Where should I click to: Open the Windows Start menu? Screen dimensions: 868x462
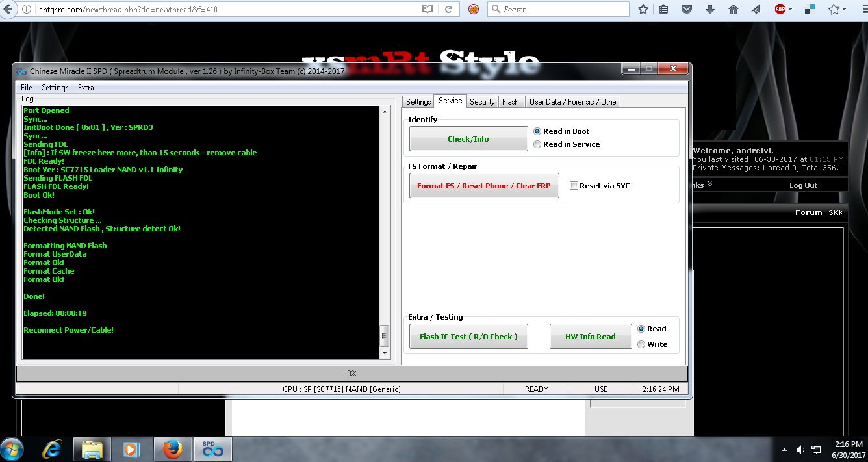(x=12, y=449)
